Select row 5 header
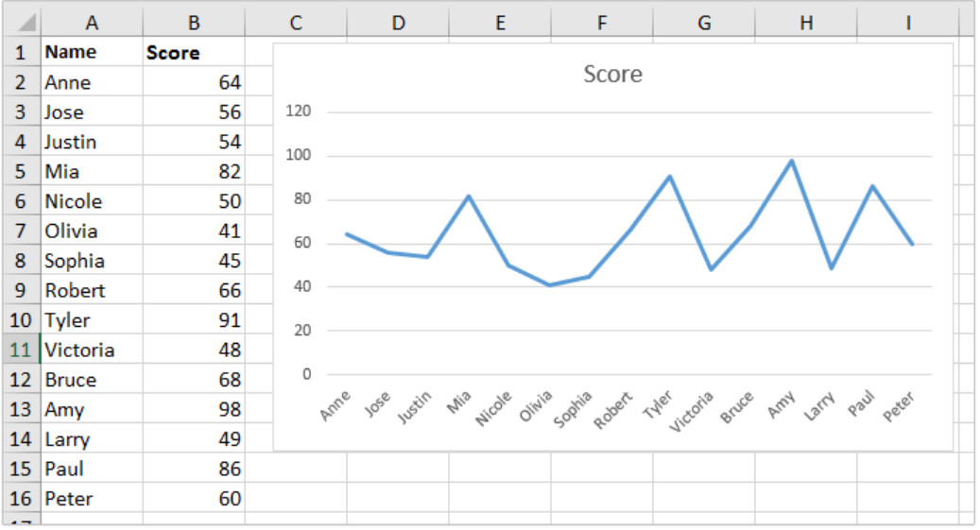 [21, 171]
